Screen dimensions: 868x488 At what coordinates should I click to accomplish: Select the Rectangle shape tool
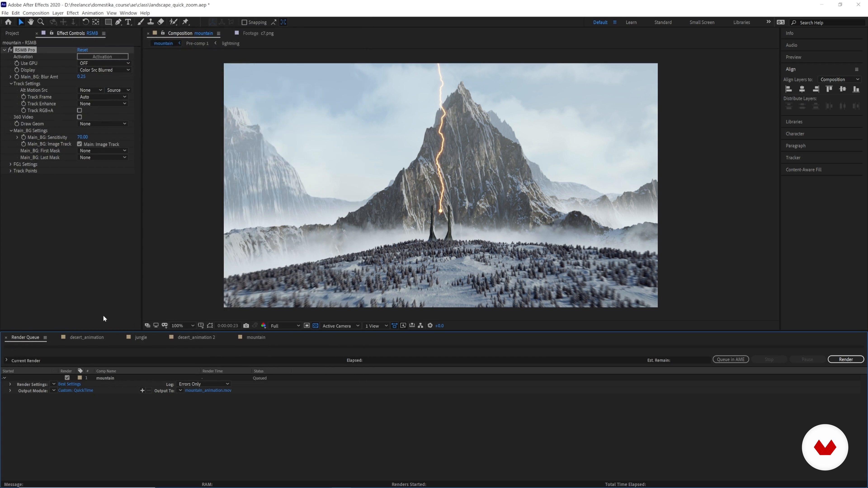(x=108, y=22)
